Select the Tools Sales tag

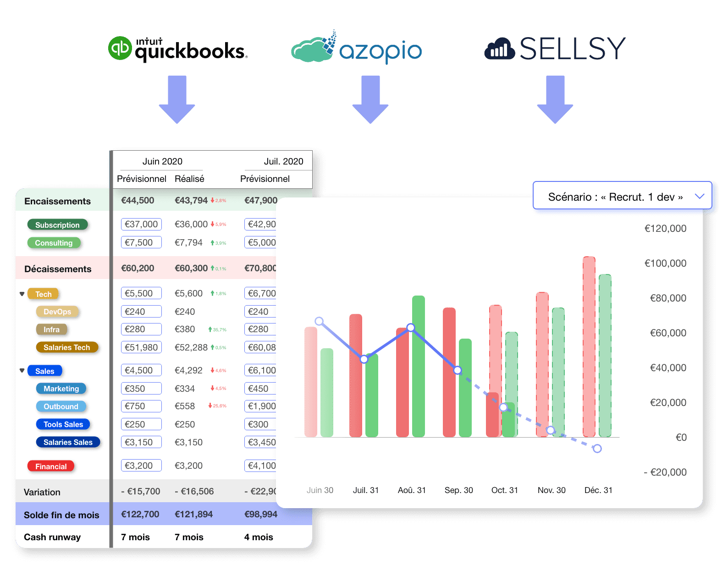click(63, 424)
